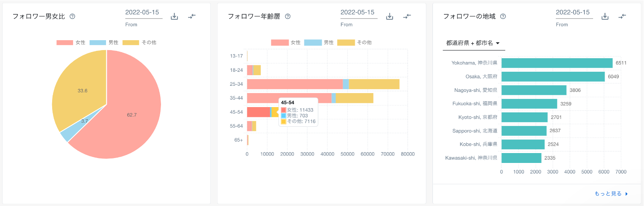Click compare icon on フォロワーの地域 card

pos(623,16)
